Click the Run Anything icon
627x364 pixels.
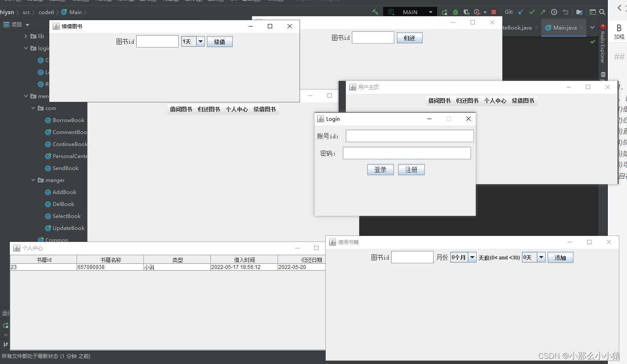click(593, 12)
